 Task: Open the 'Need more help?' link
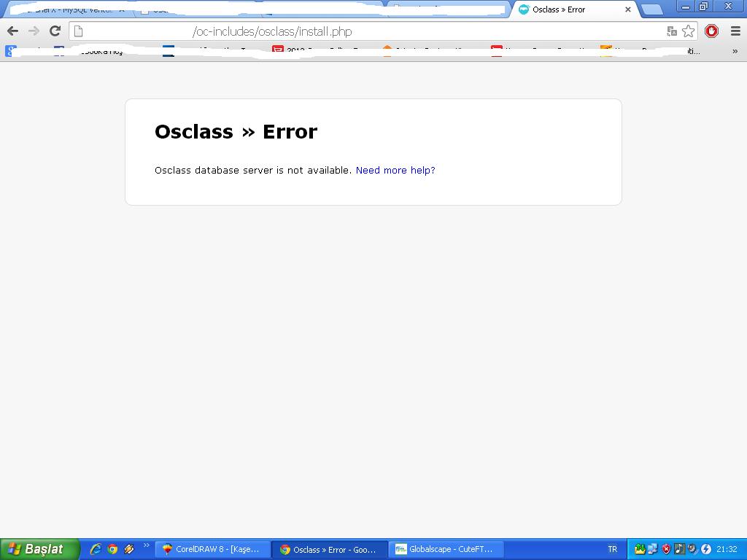click(x=395, y=170)
